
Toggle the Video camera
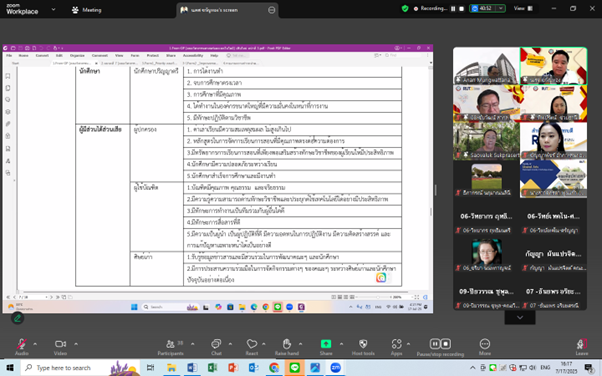point(60,344)
